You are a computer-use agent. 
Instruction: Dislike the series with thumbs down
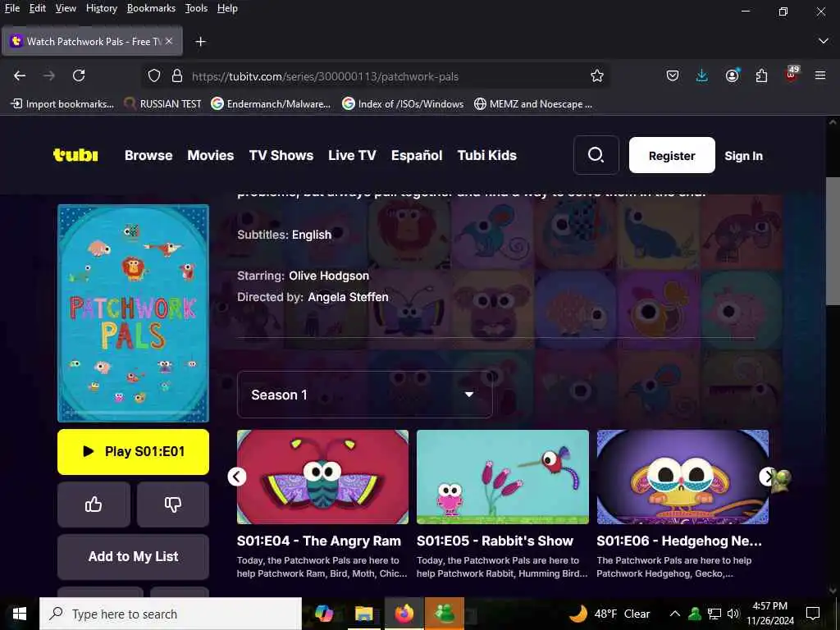coord(173,504)
